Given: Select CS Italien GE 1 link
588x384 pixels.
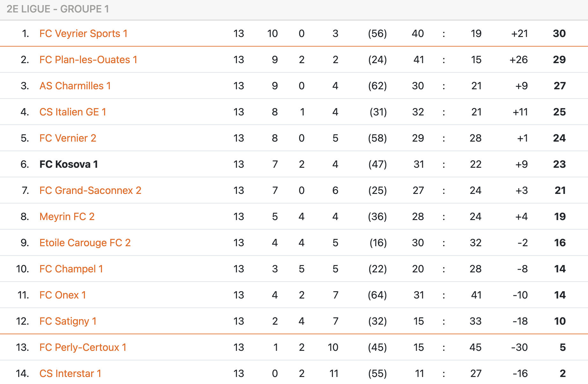Looking at the screenshot, I should click(73, 112).
